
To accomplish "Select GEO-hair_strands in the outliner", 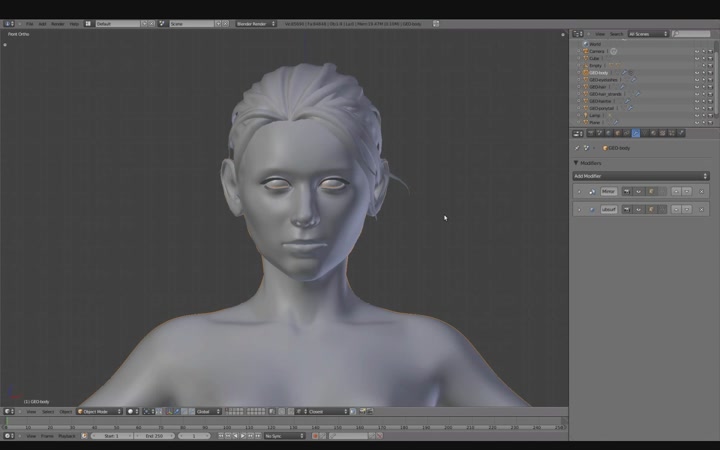I will [605, 94].
